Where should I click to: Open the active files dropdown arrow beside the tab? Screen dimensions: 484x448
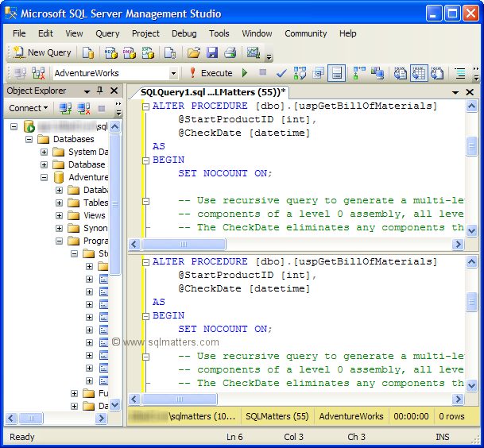pos(455,92)
